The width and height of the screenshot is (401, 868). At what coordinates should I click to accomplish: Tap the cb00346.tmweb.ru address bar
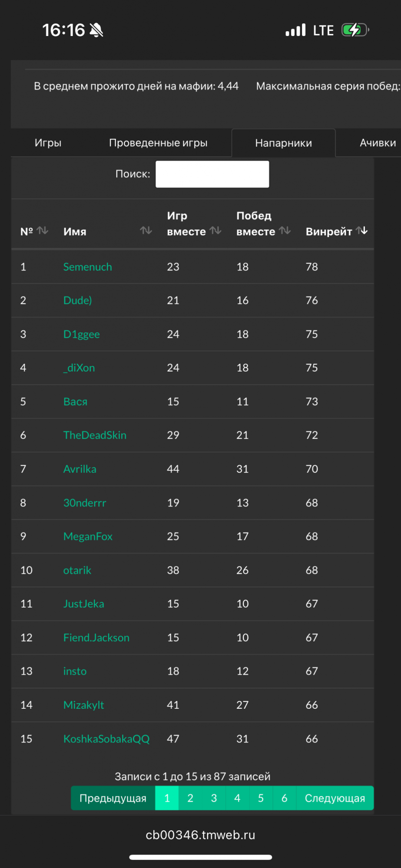pos(201,835)
